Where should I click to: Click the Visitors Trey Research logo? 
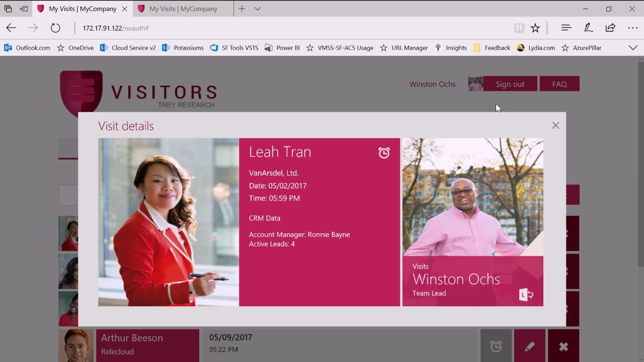coord(138,93)
